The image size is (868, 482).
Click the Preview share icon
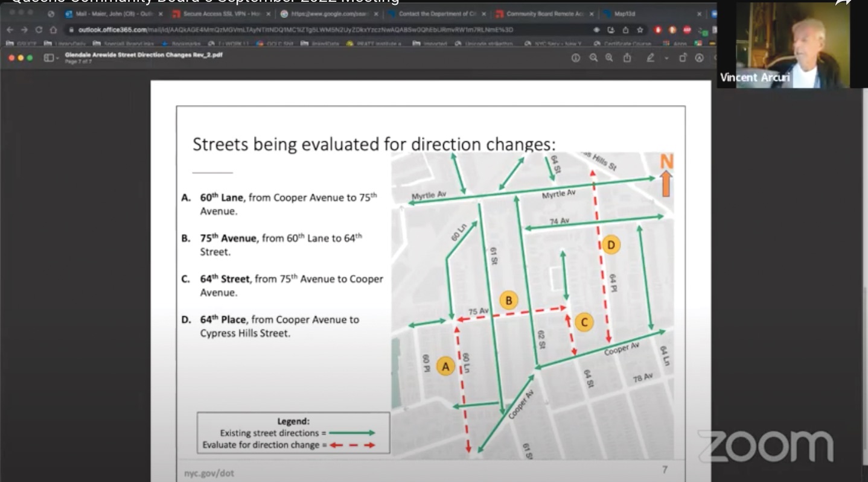[x=627, y=58]
